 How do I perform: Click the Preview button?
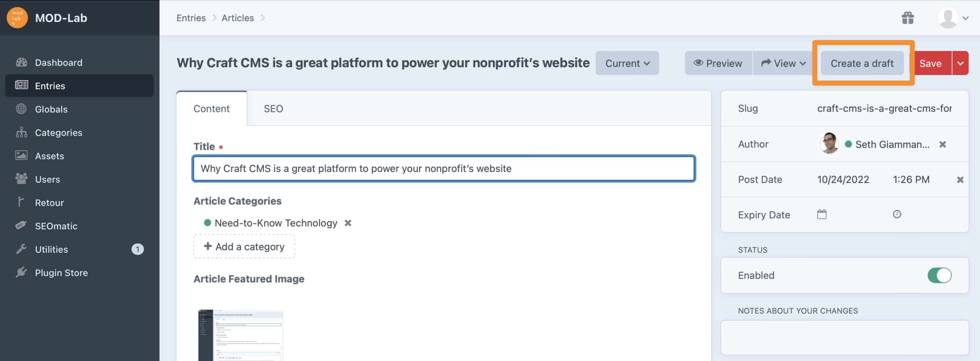pyautogui.click(x=718, y=63)
